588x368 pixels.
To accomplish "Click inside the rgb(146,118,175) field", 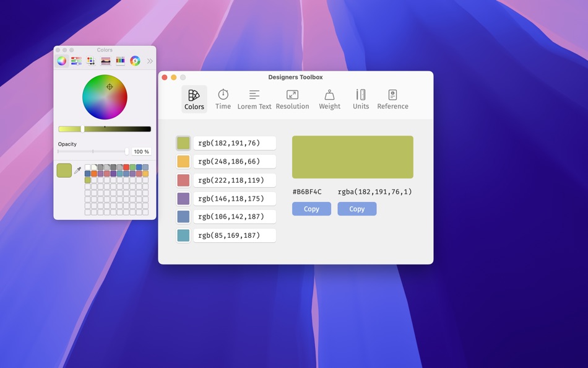I will click(x=235, y=198).
